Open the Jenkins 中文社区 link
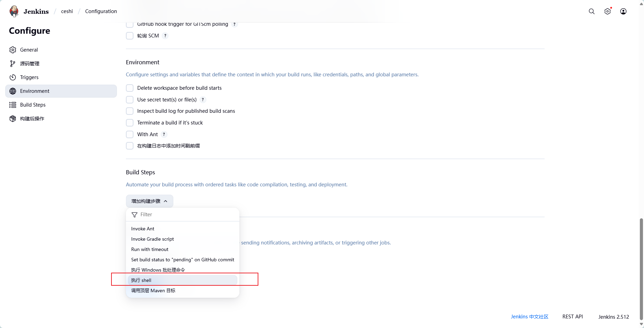644x328 pixels. [529, 316]
